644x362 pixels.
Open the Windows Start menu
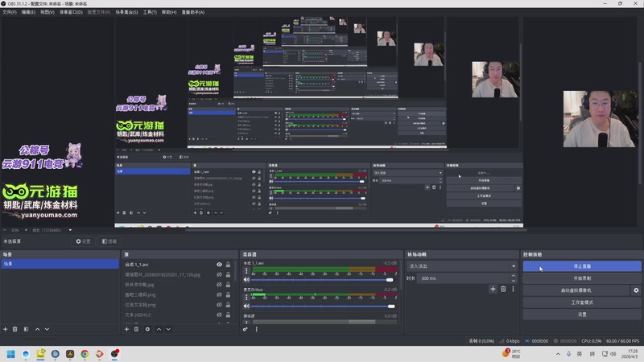tap(11, 354)
